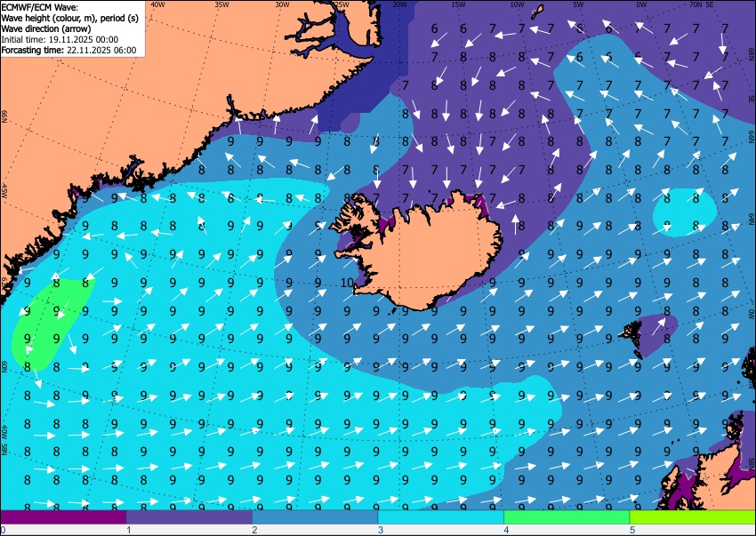Click the small Jan Mayen island at top
This screenshot has height=536, width=756.
click(x=537, y=12)
